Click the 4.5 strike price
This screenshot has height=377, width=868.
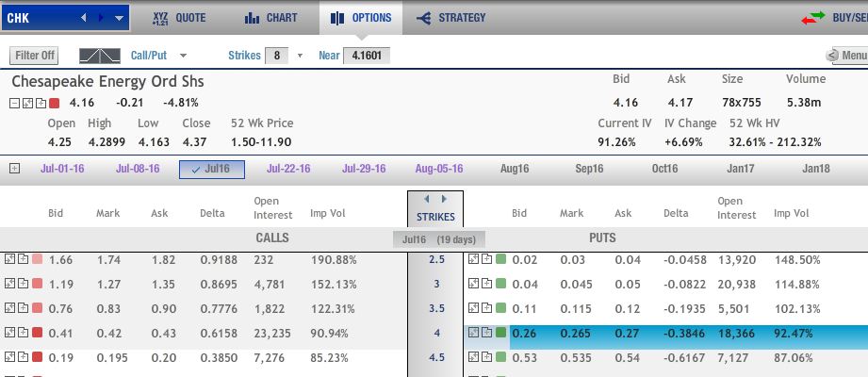pyautogui.click(x=436, y=357)
